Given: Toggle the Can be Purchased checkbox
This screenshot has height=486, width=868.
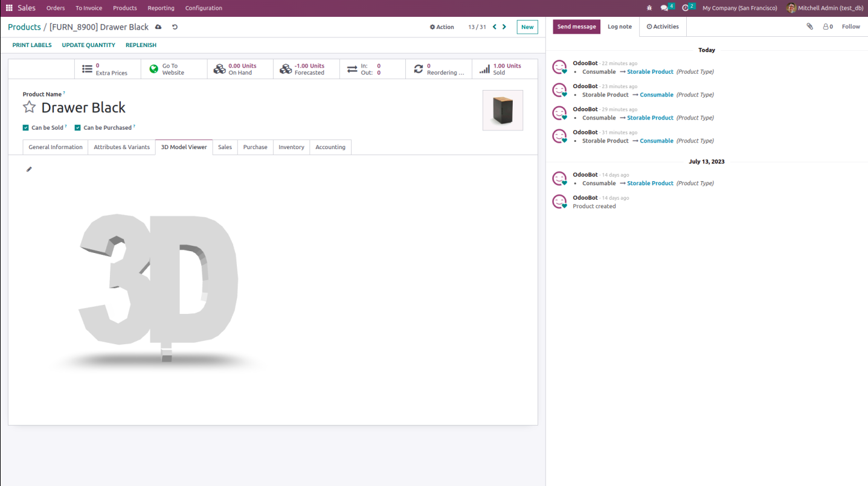Looking at the screenshot, I should 78,127.
